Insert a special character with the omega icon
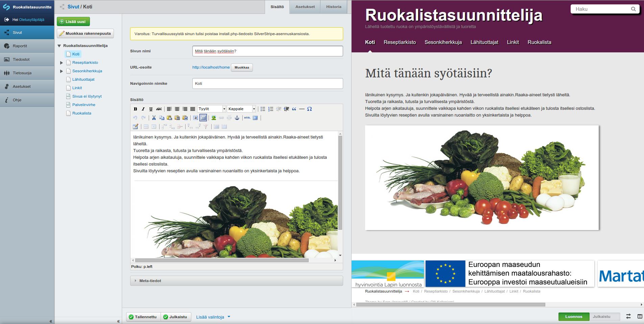Screen dimensions: 644x324 pyautogui.click(x=309, y=109)
